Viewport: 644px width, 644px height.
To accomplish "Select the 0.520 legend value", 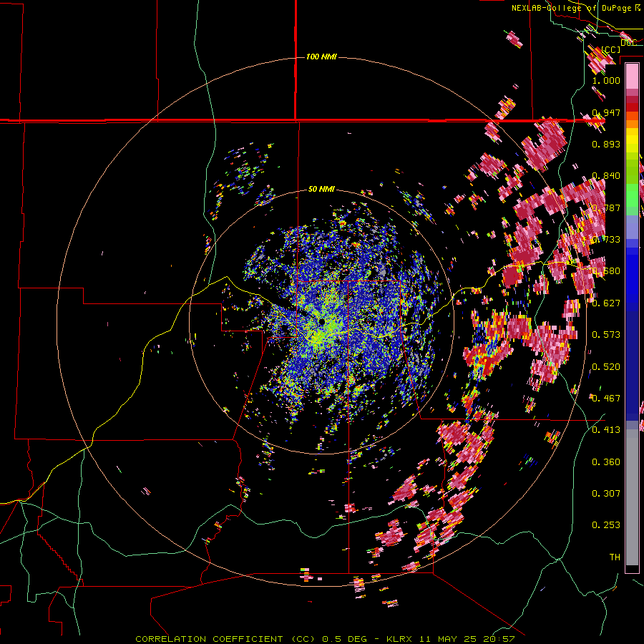I will click(606, 366).
